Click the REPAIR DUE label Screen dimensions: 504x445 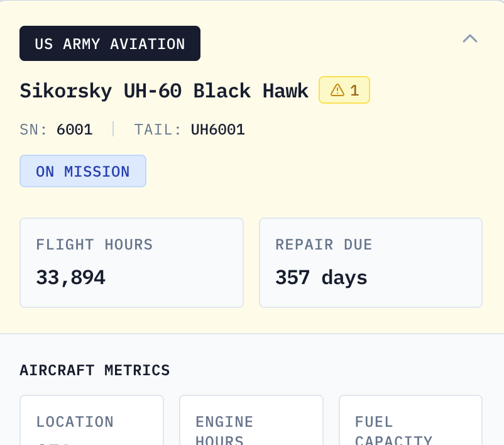324,244
